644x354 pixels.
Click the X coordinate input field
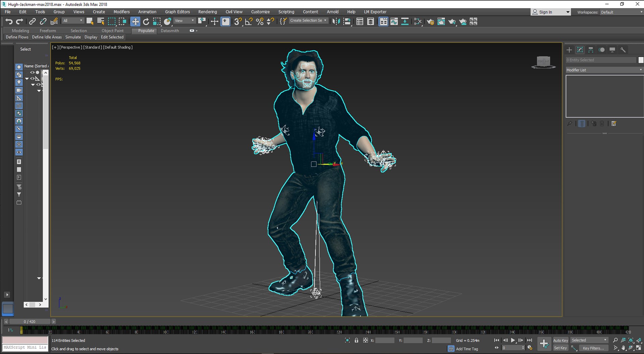(385, 341)
